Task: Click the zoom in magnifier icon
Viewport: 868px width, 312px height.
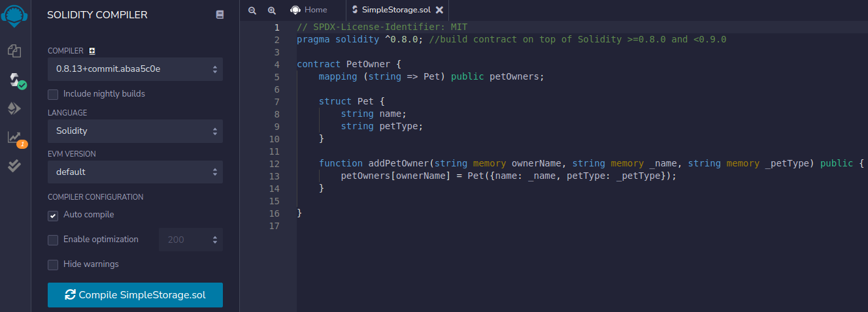Action: tap(272, 10)
